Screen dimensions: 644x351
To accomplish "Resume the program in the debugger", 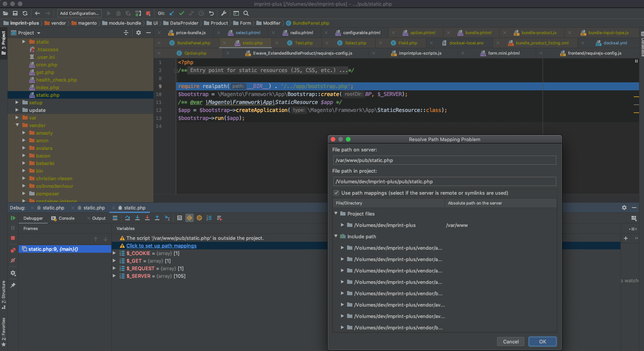I will click(x=13, y=218).
